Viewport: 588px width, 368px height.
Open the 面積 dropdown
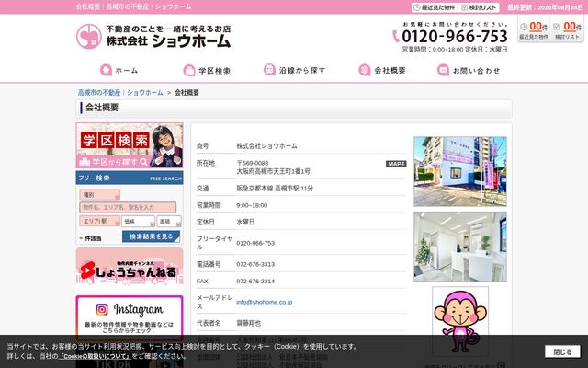[169, 222]
